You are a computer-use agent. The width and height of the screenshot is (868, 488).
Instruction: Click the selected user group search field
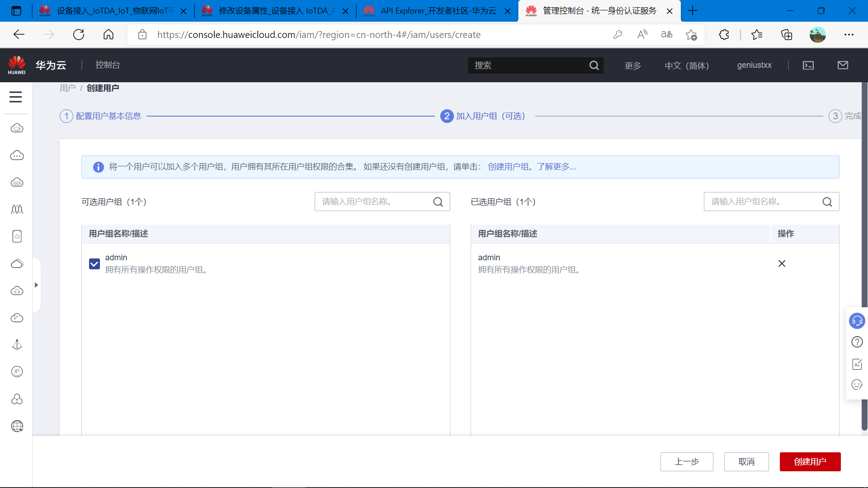coord(771,202)
